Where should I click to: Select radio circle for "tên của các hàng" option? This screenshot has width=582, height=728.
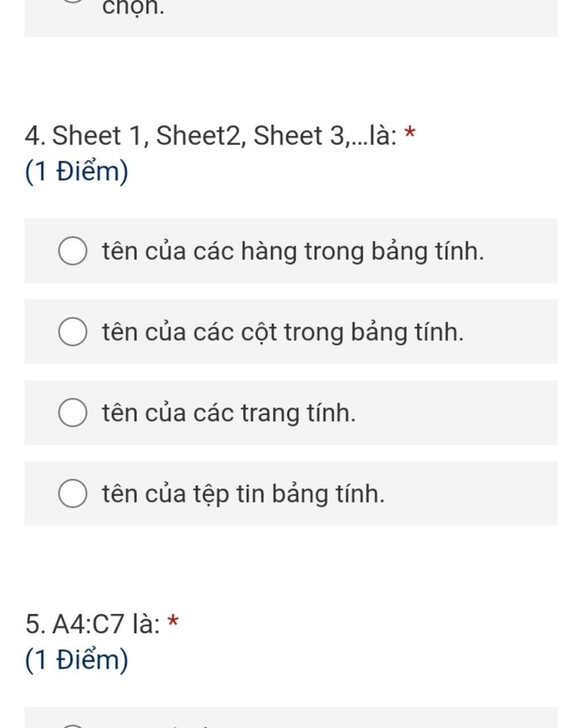click(73, 251)
